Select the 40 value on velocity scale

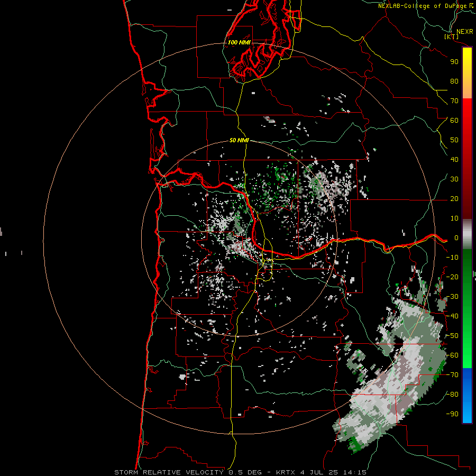[454, 159]
